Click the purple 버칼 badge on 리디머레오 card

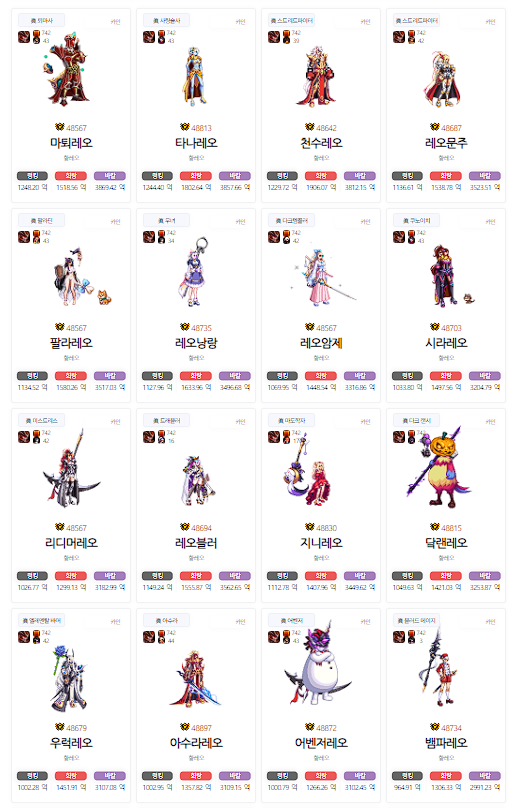click(110, 576)
